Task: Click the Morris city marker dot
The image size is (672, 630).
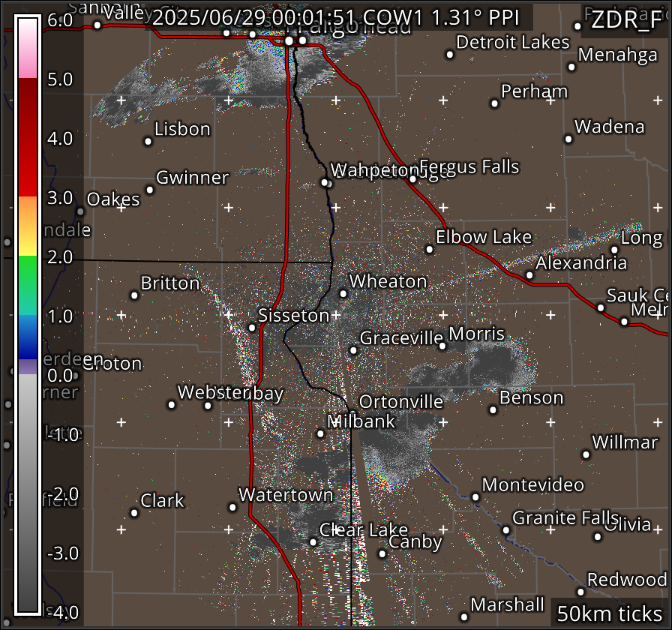Action: 442,346
